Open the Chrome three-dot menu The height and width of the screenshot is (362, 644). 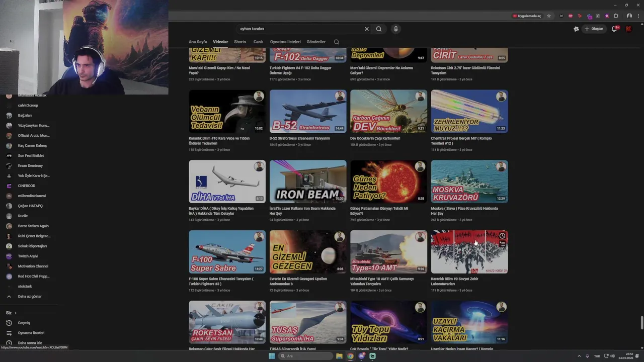637,16
